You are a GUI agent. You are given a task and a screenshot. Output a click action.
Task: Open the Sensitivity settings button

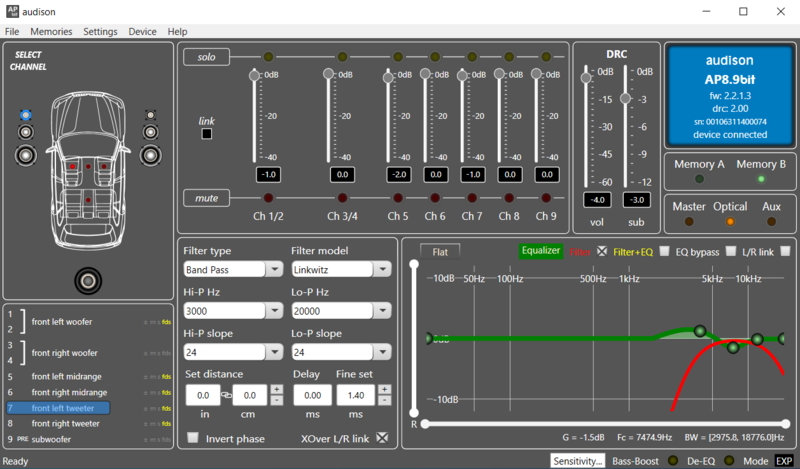[x=578, y=461]
